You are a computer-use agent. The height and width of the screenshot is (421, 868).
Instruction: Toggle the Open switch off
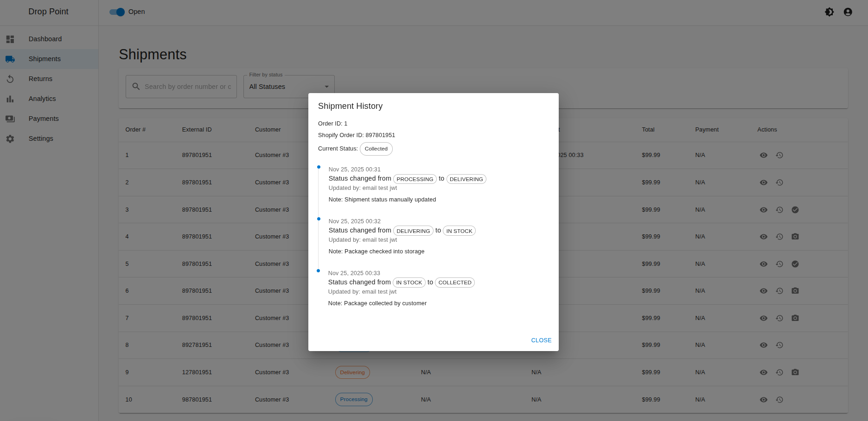pos(117,12)
